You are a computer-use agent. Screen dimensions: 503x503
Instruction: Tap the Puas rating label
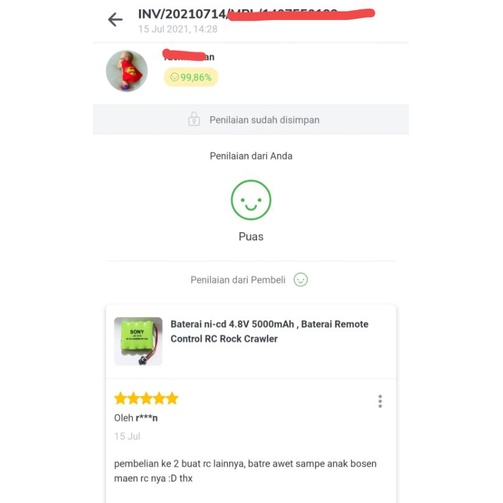point(251,237)
